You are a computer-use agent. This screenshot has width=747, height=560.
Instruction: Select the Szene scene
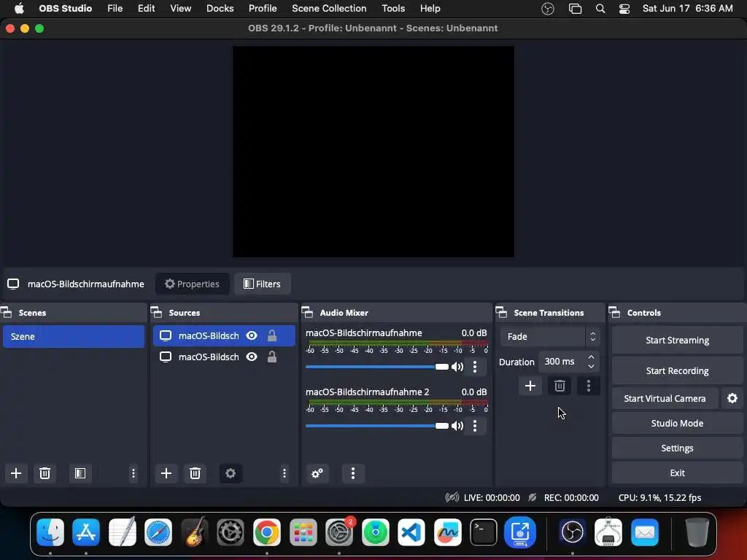[x=74, y=336]
